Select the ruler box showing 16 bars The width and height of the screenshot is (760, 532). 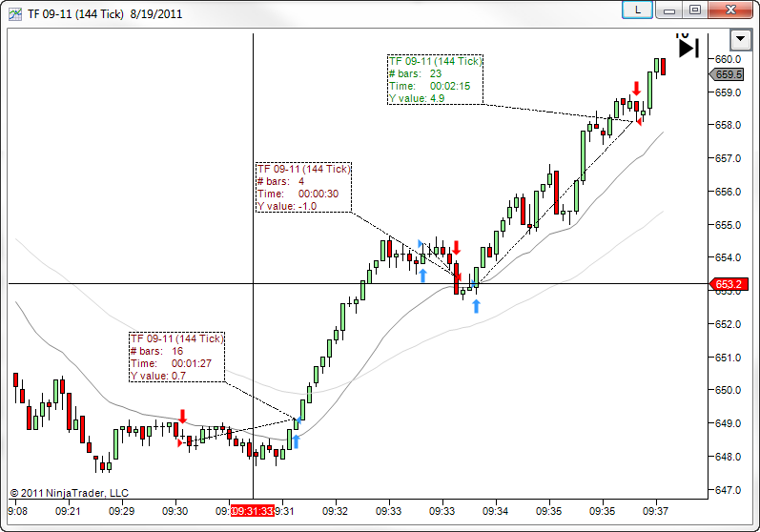(177, 358)
